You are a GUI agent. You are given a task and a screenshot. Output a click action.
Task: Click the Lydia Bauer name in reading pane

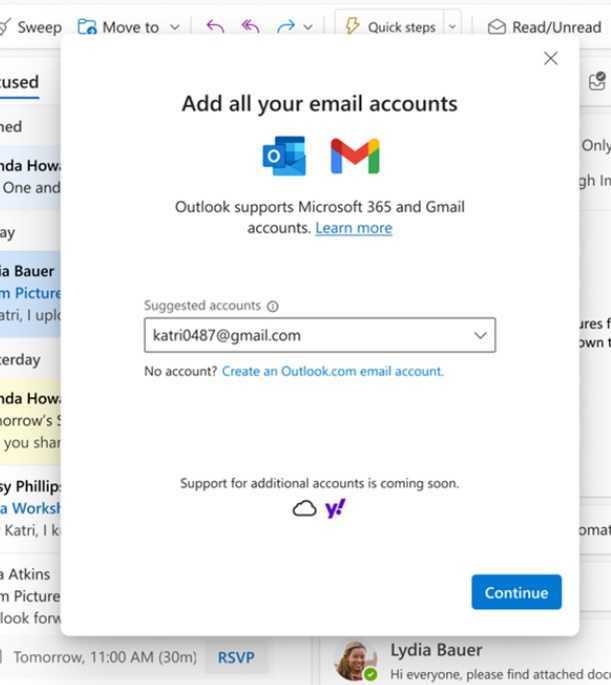pyautogui.click(x=436, y=650)
